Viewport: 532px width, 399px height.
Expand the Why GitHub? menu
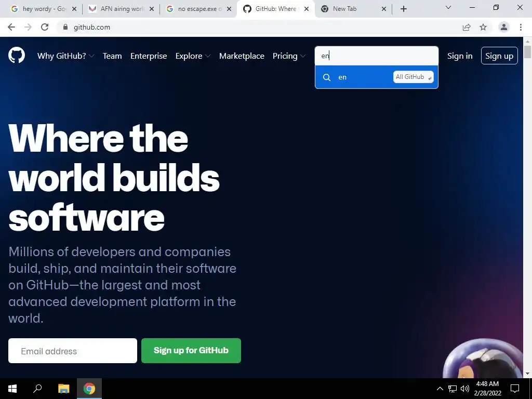point(65,56)
